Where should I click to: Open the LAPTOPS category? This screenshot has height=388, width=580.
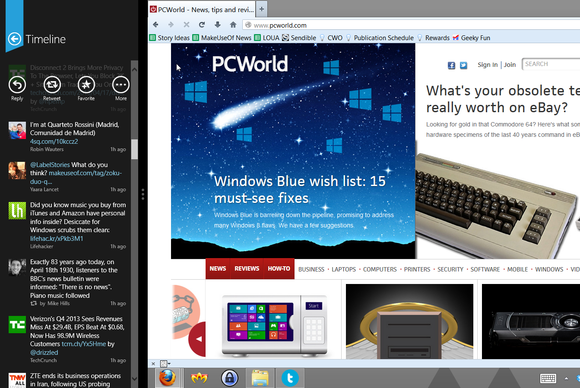point(344,269)
